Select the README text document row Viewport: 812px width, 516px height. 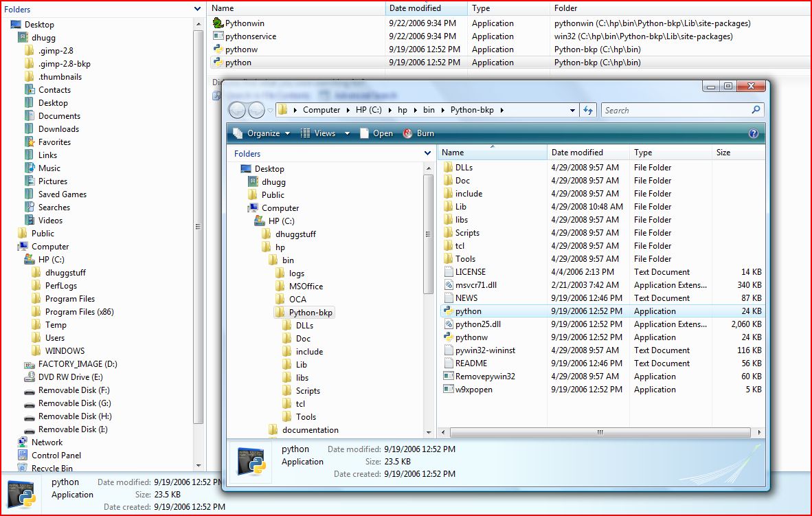pos(602,363)
